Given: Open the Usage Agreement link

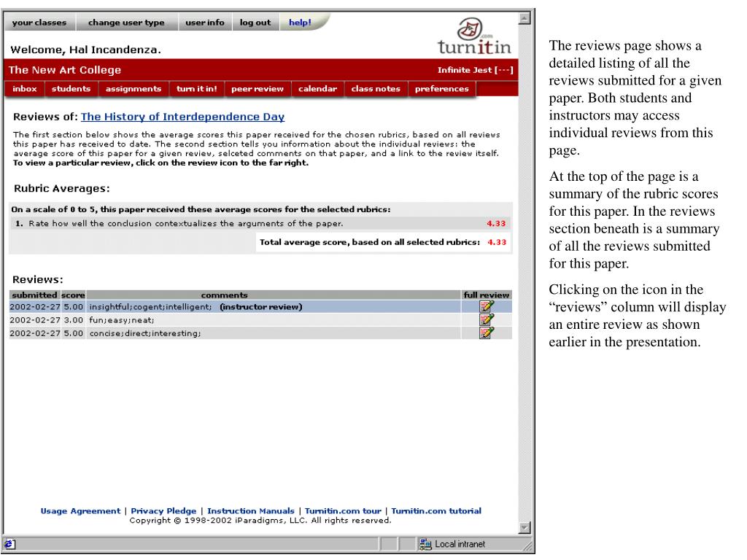Looking at the screenshot, I should point(80,511).
